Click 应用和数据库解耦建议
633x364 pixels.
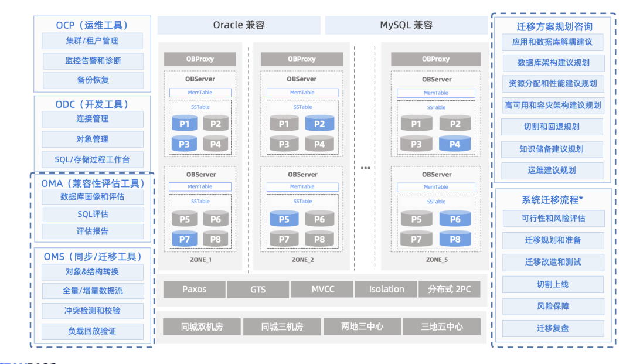[x=553, y=42]
